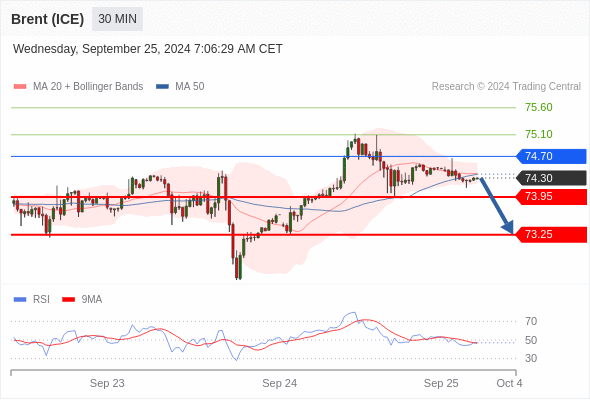Click the red 73.25 target price tag
This screenshot has width=590, height=400.
click(551, 234)
